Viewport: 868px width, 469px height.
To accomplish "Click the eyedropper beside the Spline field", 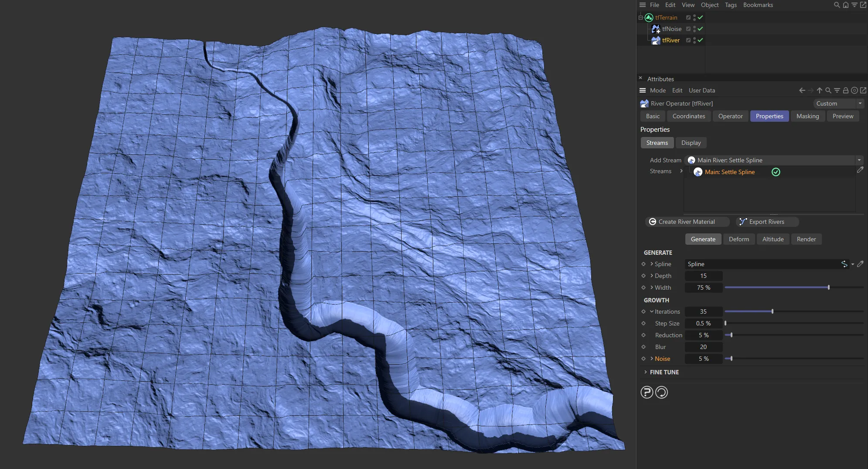I will (x=860, y=264).
